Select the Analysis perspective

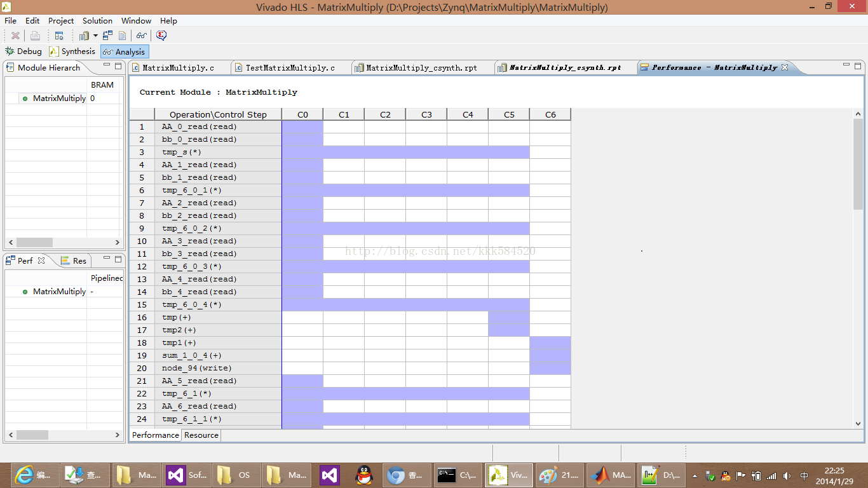pyautogui.click(x=125, y=52)
